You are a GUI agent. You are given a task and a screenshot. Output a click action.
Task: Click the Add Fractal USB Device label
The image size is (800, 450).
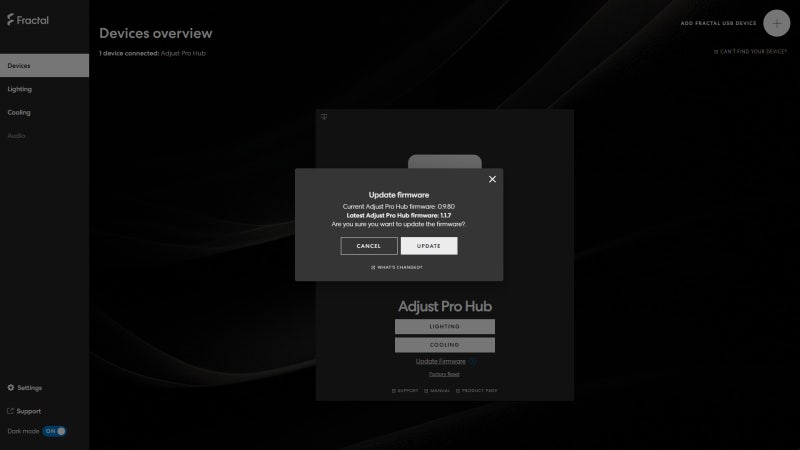[x=718, y=23]
